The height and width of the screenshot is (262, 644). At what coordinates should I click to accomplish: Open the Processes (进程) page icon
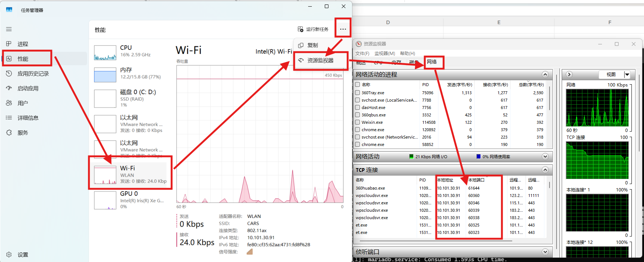click(x=9, y=44)
